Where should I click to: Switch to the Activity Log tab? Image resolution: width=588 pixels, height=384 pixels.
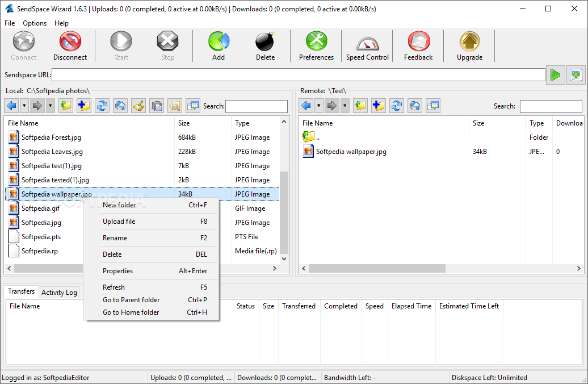tap(59, 293)
